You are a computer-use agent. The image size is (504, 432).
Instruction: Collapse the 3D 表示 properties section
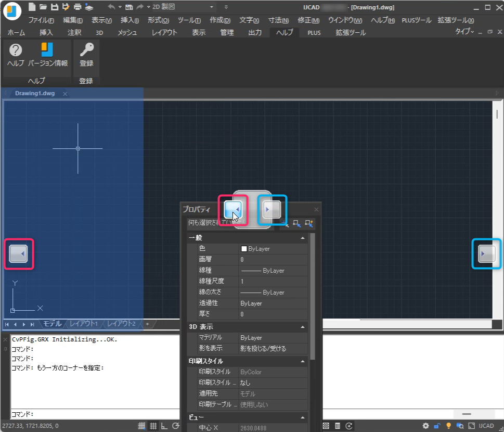(303, 327)
